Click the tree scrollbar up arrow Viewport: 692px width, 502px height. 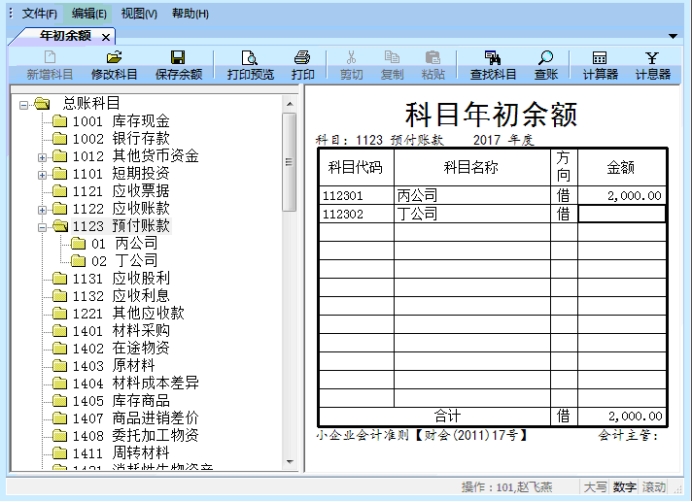(x=290, y=104)
